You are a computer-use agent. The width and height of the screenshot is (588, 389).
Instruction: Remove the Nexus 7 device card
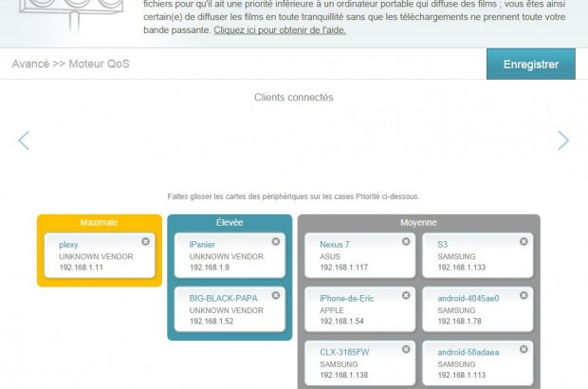point(406,242)
